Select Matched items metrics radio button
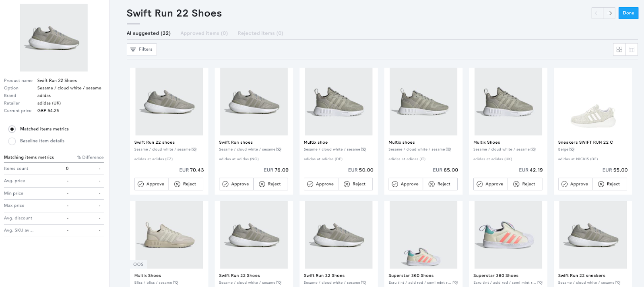Image resolution: width=644 pixels, height=287 pixels. point(12,129)
